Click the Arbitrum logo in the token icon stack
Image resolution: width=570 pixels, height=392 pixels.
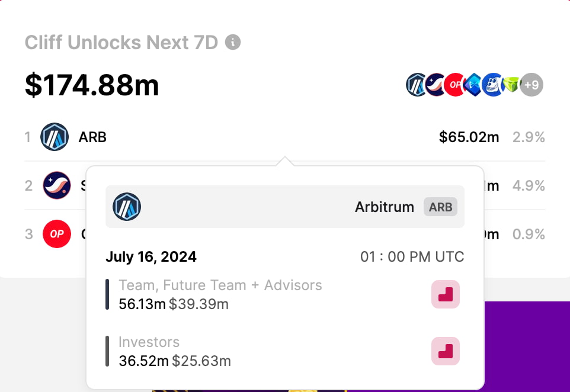[x=417, y=85]
